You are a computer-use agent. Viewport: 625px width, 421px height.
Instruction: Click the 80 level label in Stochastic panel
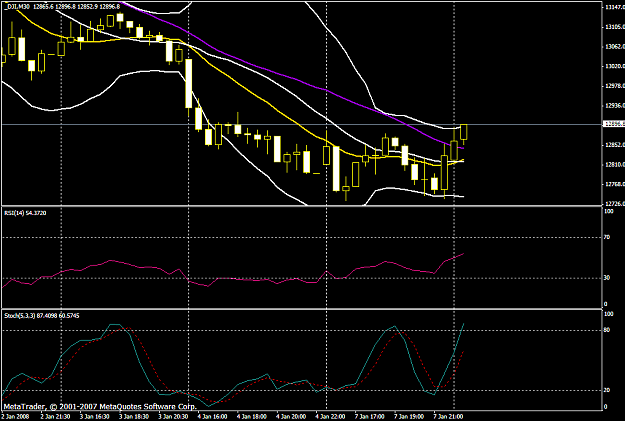click(607, 330)
